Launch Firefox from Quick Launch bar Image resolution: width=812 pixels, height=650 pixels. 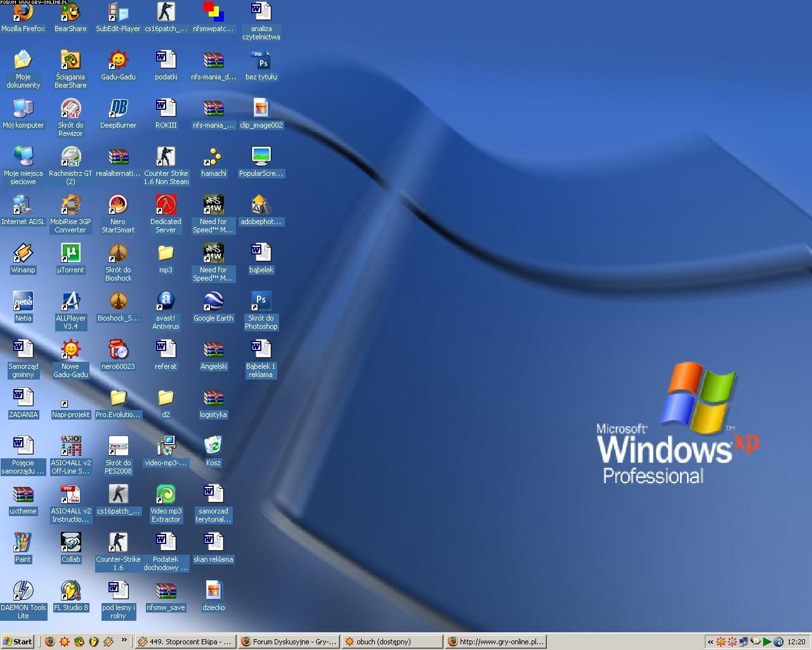point(50,641)
